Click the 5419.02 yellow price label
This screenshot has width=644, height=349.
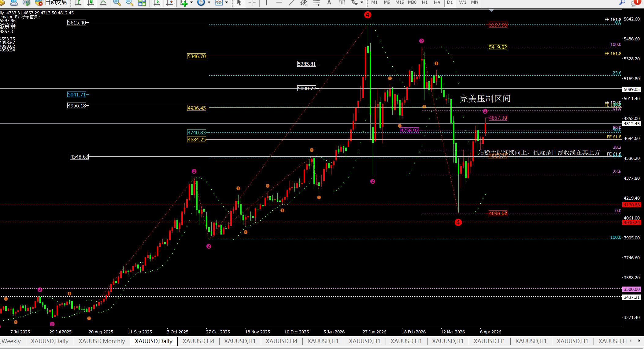(498, 47)
